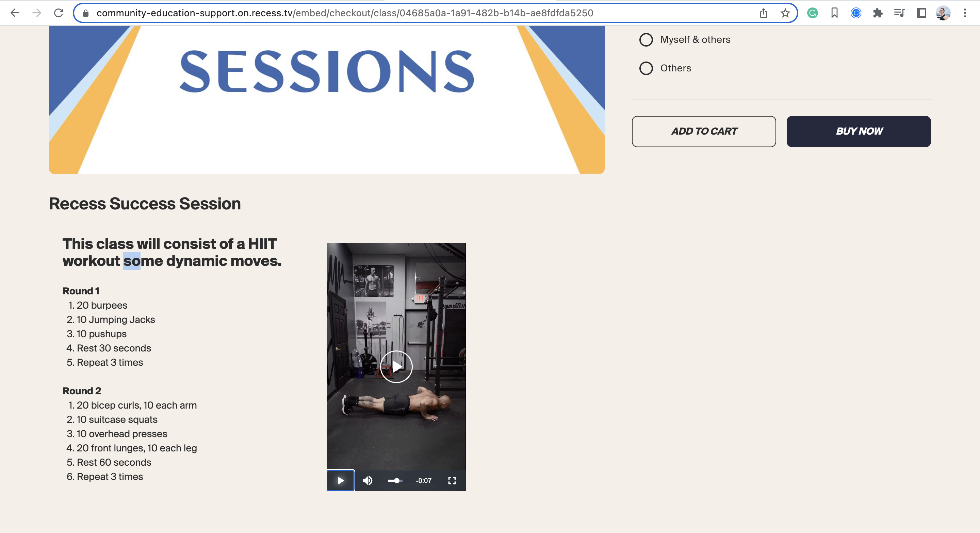
Task: Open the share page icon
Action: point(763,13)
